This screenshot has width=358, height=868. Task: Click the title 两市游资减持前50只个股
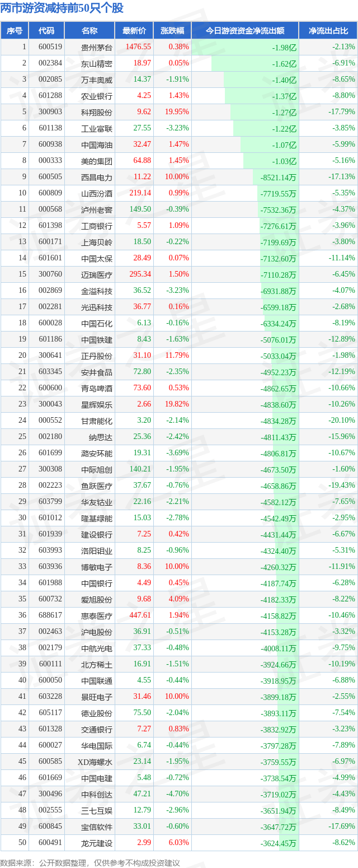click(62, 8)
